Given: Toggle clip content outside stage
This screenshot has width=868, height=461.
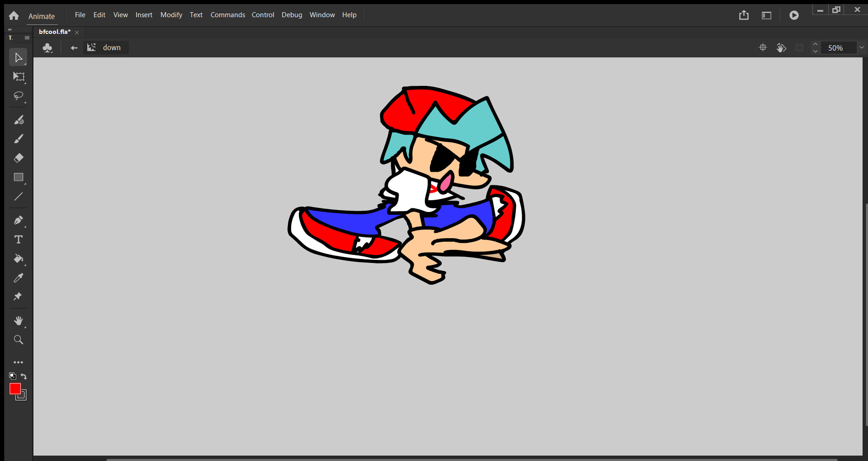Looking at the screenshot, I should click(799, 47).
